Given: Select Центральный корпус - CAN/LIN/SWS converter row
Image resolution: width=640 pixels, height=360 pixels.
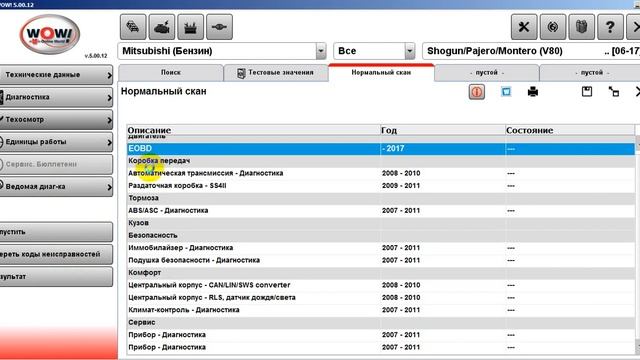Looking at the screenshot, I should [x=380, y=285].
